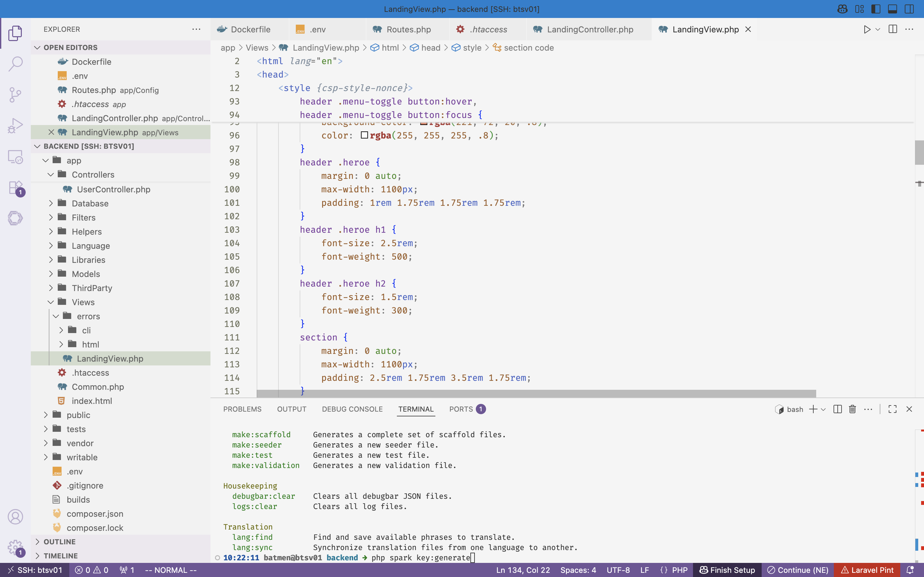This screenshot has height=577, width=924.
Task: Expand the OUTLINE section
Action: click(x=59, y=541)
